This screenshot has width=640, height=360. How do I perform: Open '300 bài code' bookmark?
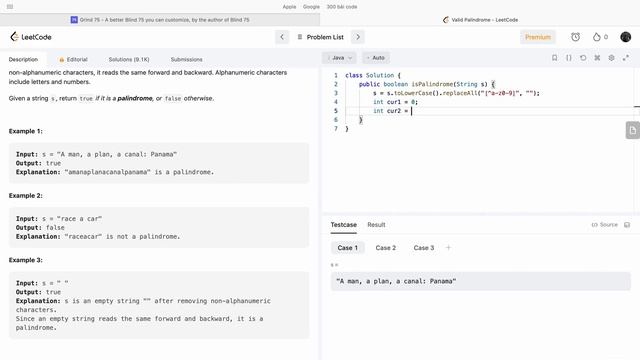(342, 7)
